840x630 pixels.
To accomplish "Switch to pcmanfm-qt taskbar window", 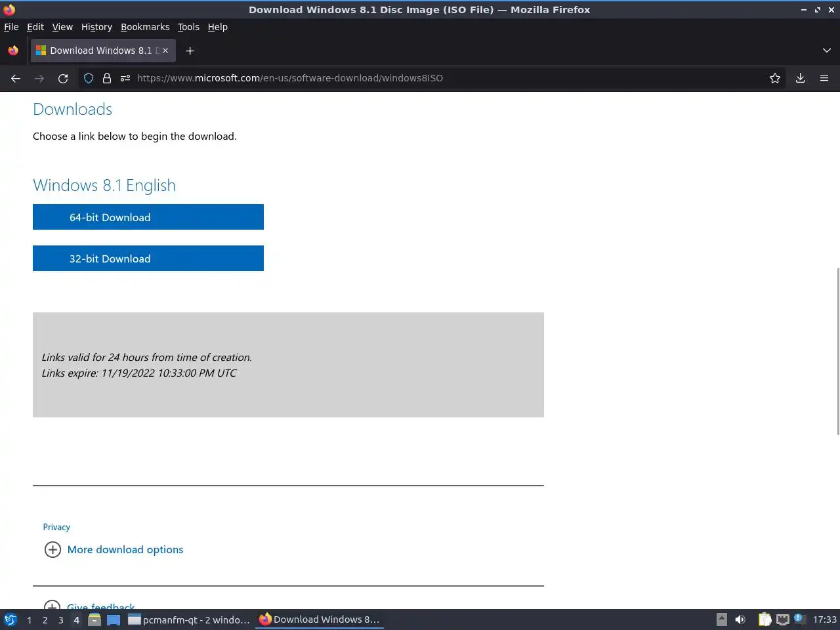I will click(189, 619).
